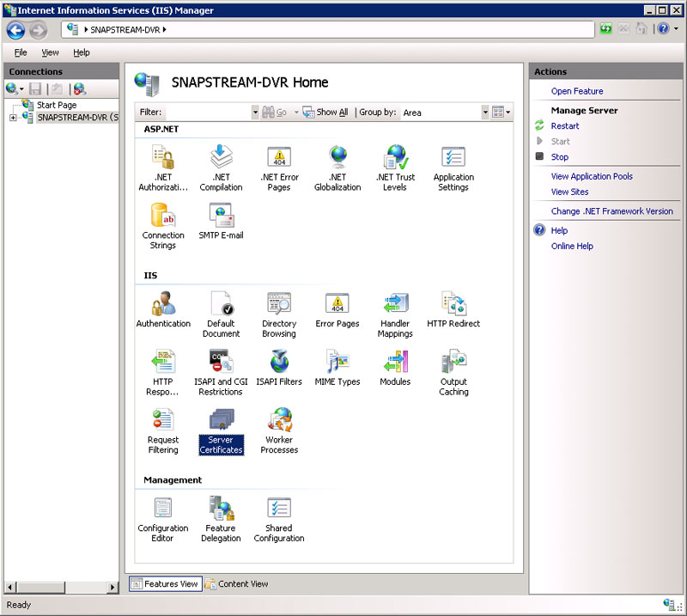The image size is (687, 616).
Task: Open .NET Authorization Rules feature
Action: coord(163,168)
